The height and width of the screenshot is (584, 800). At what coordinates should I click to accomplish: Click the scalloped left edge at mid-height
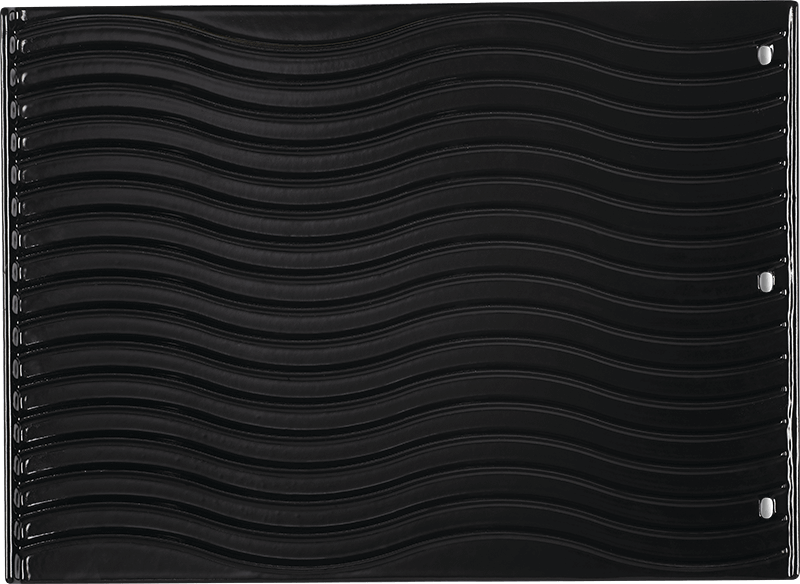[x=17, y=292]
